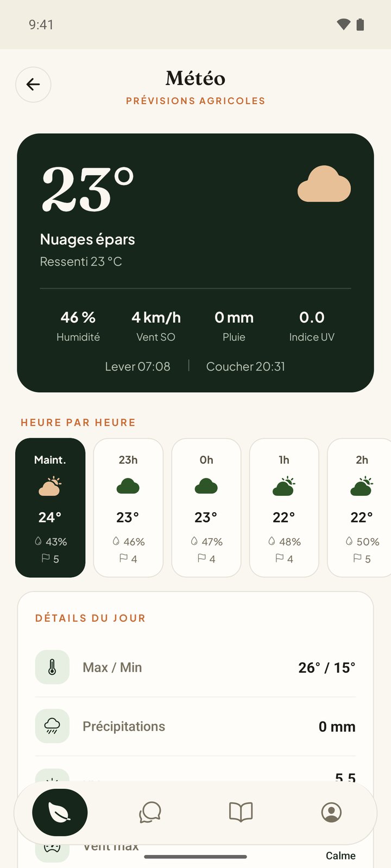Open the Précipitations 0 mm row
The image size is (391, 868).
(195, 726)
